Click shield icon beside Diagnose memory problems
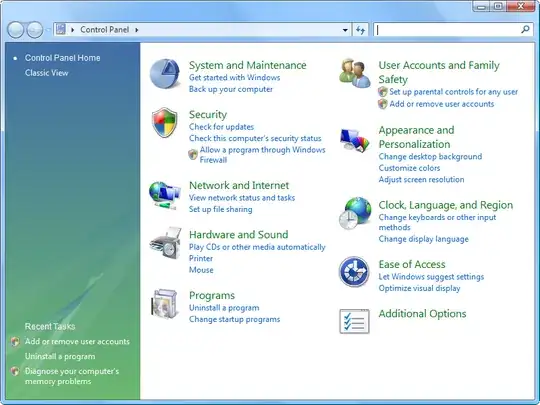This screenshot has height=405, width=540. click(x=15, y=371)
